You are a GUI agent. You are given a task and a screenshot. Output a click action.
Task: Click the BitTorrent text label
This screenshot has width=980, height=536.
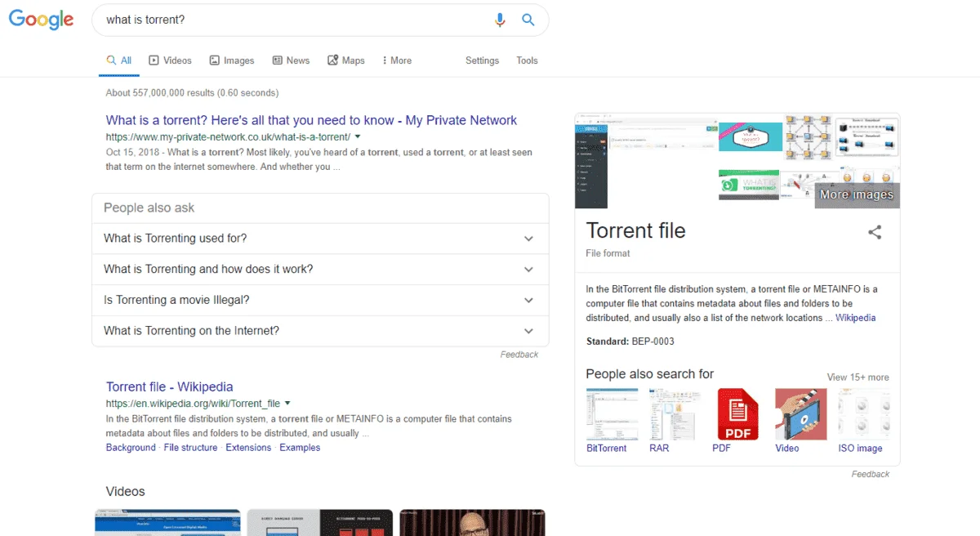pos(607,449)
